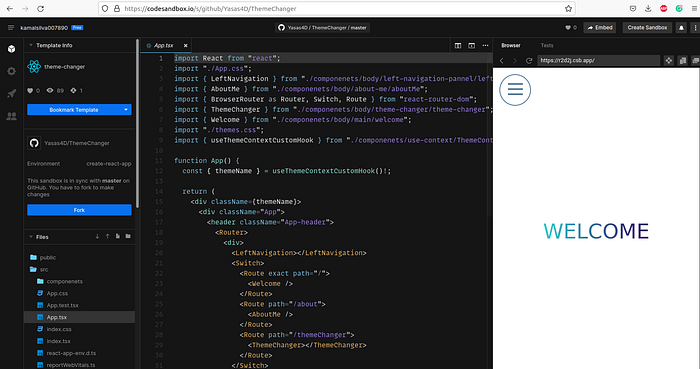Click the kamalsilva007890 username
This screenshot has height=369, width=700.
44,28
